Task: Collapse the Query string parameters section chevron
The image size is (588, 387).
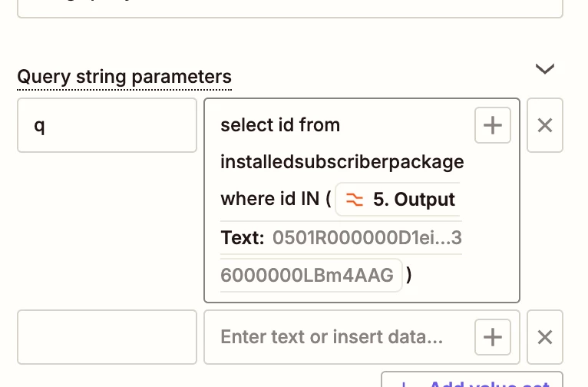Action: 544,69
